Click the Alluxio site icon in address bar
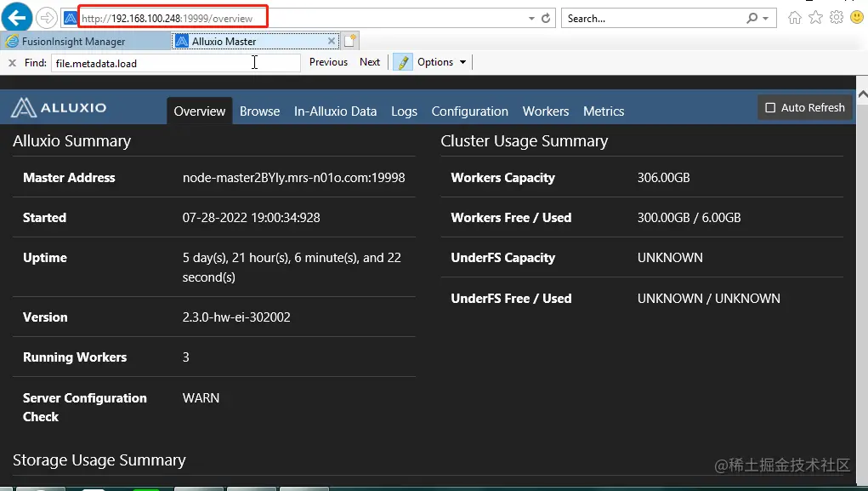The height and width of the screenshot is (491, 868). point(71,18)
